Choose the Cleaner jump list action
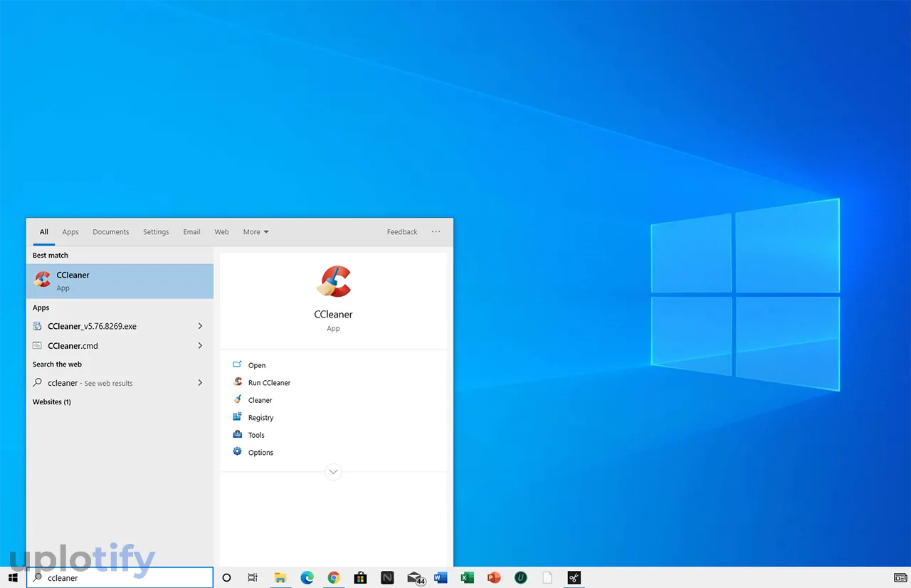Viewport: 911px width, 588px height. tap(260, 400)
